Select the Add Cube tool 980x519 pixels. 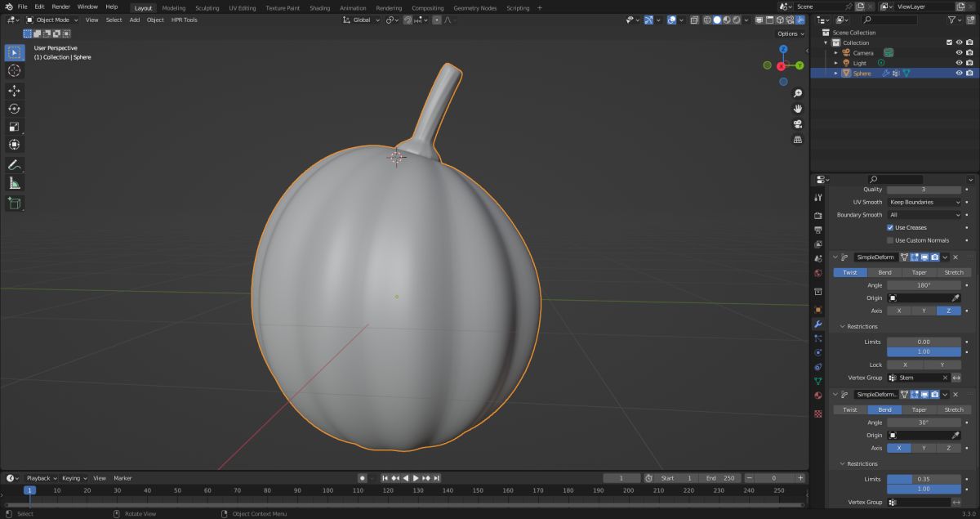[x=14, y=204]
